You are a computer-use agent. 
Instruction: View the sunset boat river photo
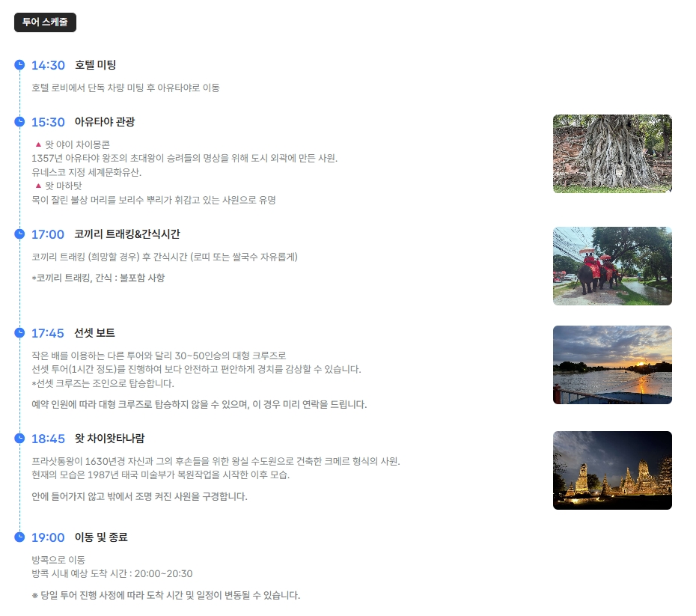[x=612, y=365]
